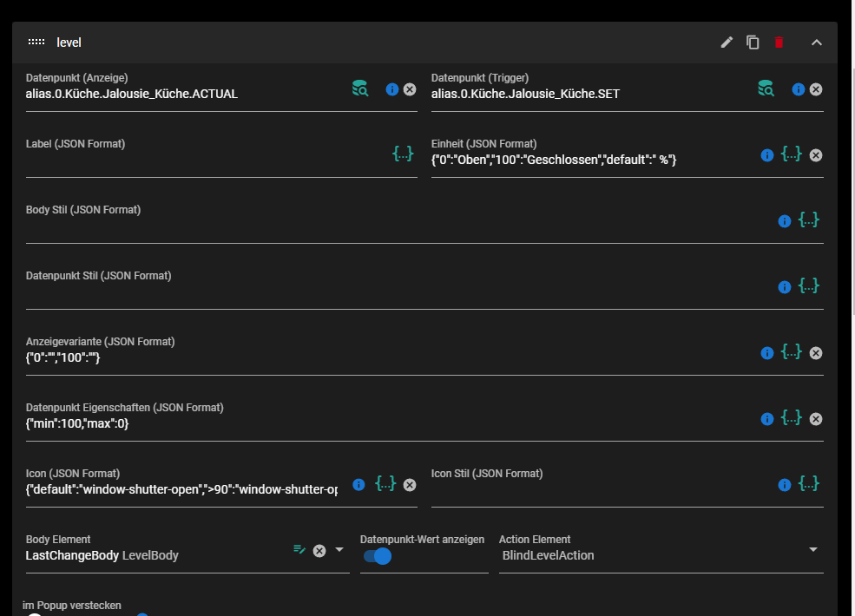Toggle Datenpunkt-Wert anzeigen switch

(x=378, y=556)
